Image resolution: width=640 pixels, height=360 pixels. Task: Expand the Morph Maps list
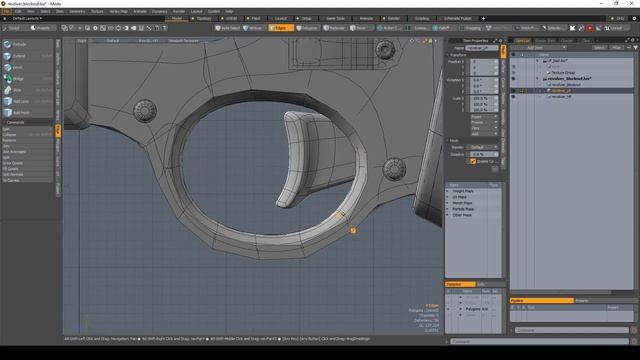point(448,203)
